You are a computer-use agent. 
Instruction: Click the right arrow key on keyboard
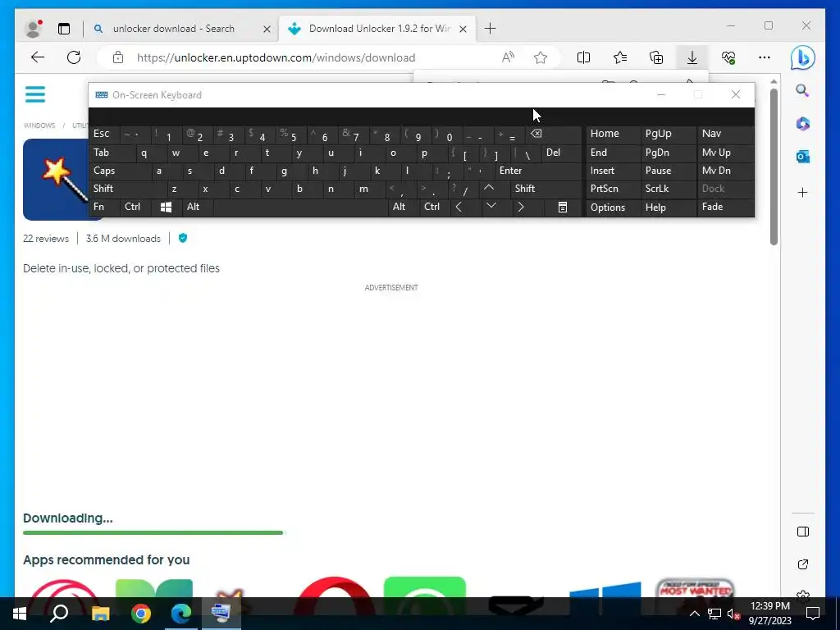point(527,207)
